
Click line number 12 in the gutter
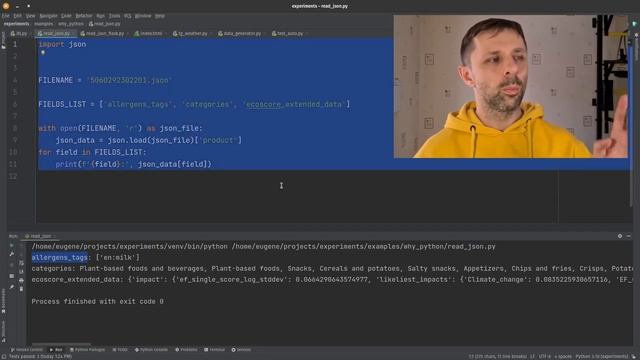13,176
